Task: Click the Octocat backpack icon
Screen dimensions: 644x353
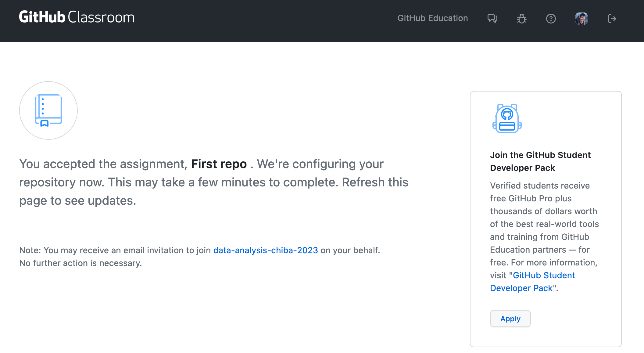Action: pos(507,118)
